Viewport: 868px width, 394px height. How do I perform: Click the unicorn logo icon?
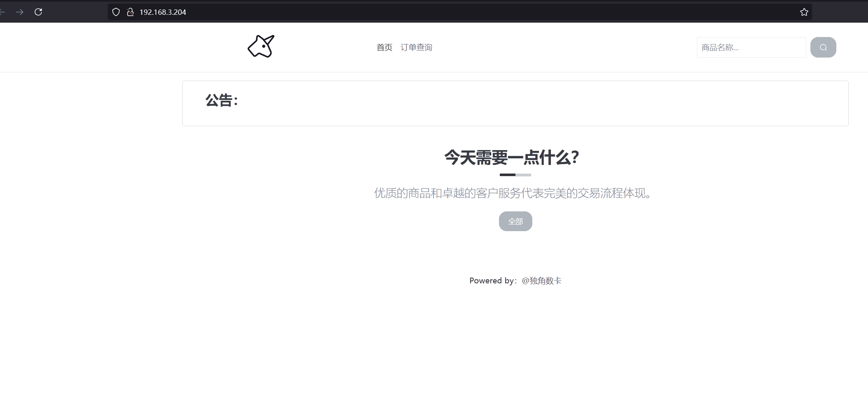[261, 46]
